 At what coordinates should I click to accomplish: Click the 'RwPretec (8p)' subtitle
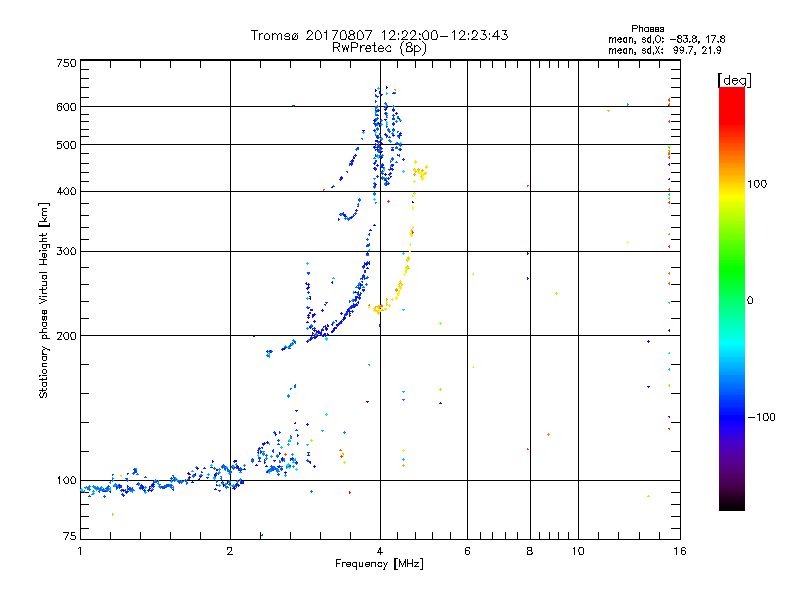pyautogui.click(x=379, y=48)
